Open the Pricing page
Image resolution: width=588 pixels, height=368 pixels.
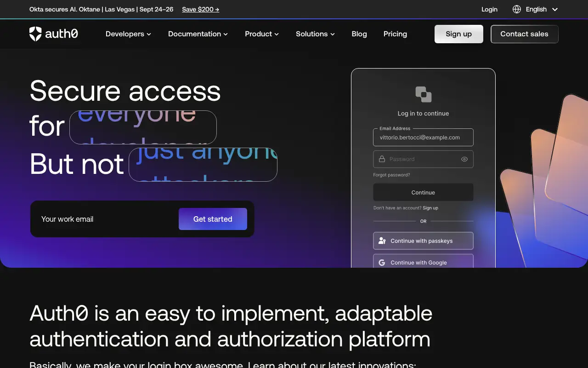point(395,34)
